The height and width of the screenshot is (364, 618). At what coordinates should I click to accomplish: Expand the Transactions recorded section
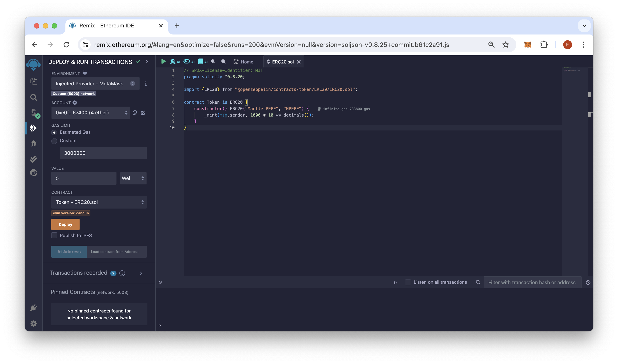(141, 273)
